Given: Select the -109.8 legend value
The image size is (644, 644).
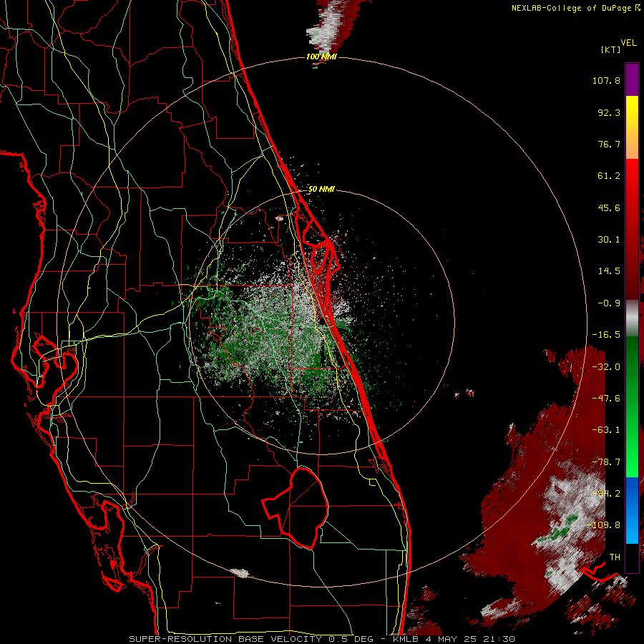Looking at the screenshot, I should tap(603, 525).
